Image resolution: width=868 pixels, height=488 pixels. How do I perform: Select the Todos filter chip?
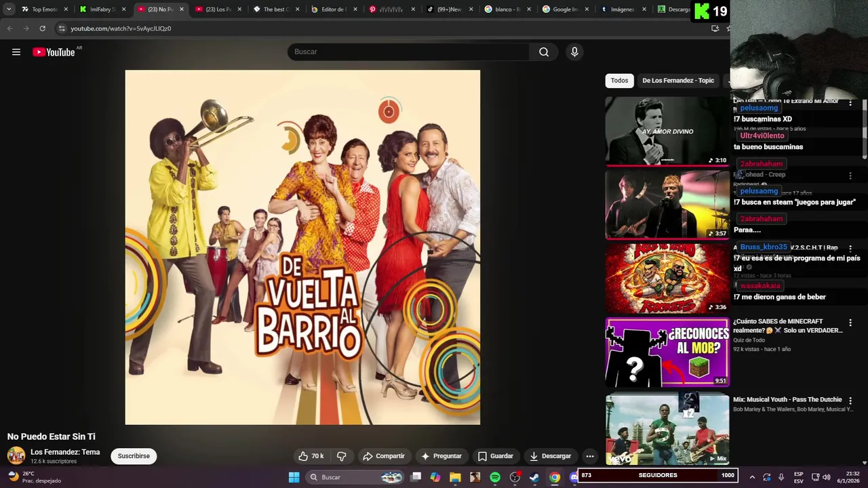(619, 81)
